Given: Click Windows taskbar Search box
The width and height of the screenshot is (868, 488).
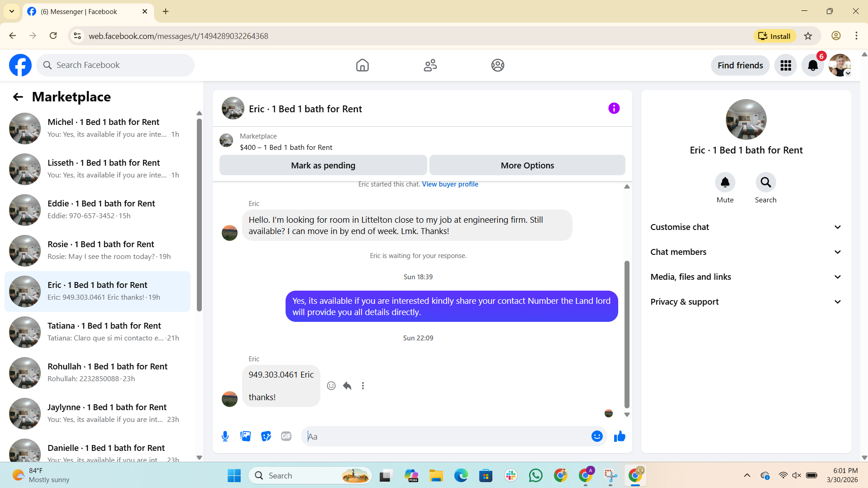Looking at the screenshot, I should coord(310,476).
